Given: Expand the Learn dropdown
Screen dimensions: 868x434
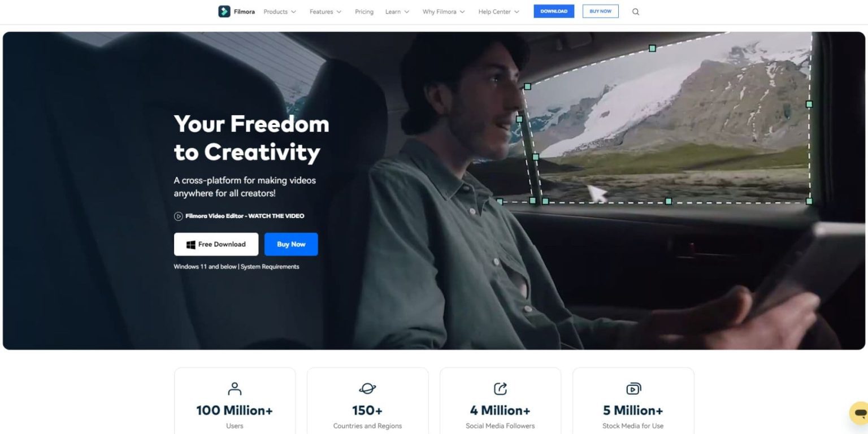Looking at the screenshot, I should [x=397, y=12].
